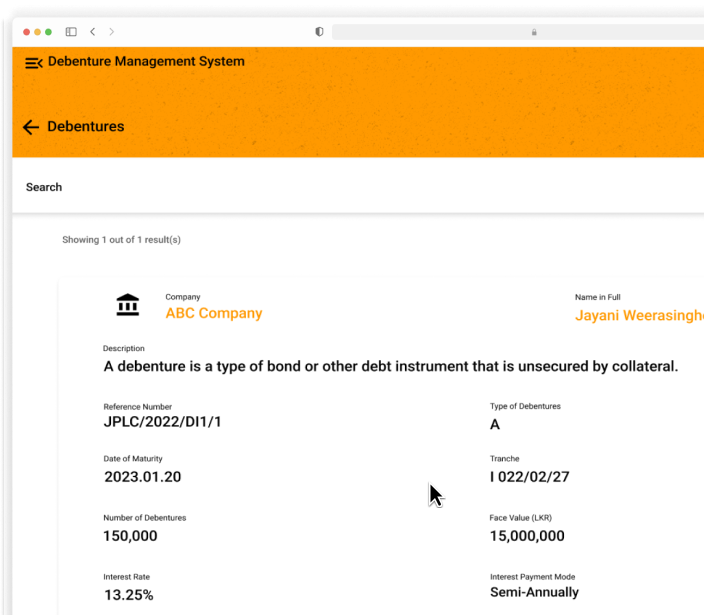704x615 pixels.
Task: Select reference number JPLC/2022/DI1/1
Action: tap(162, 422)
